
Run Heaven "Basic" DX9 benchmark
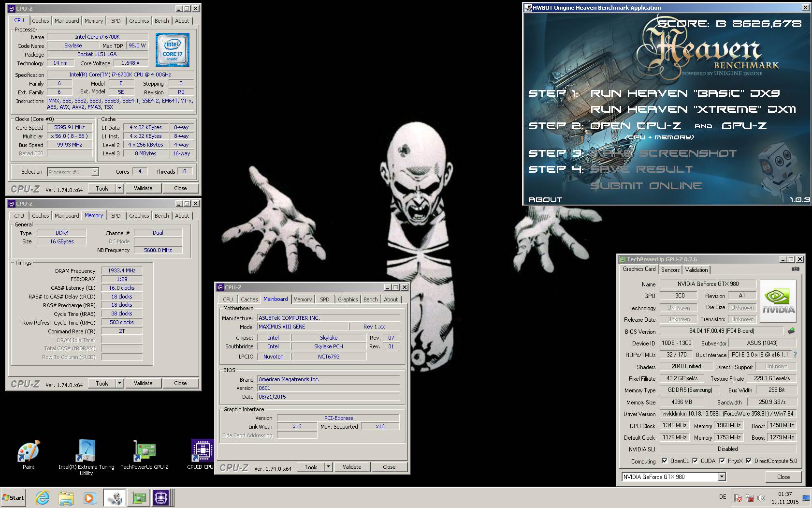(685, 93)
